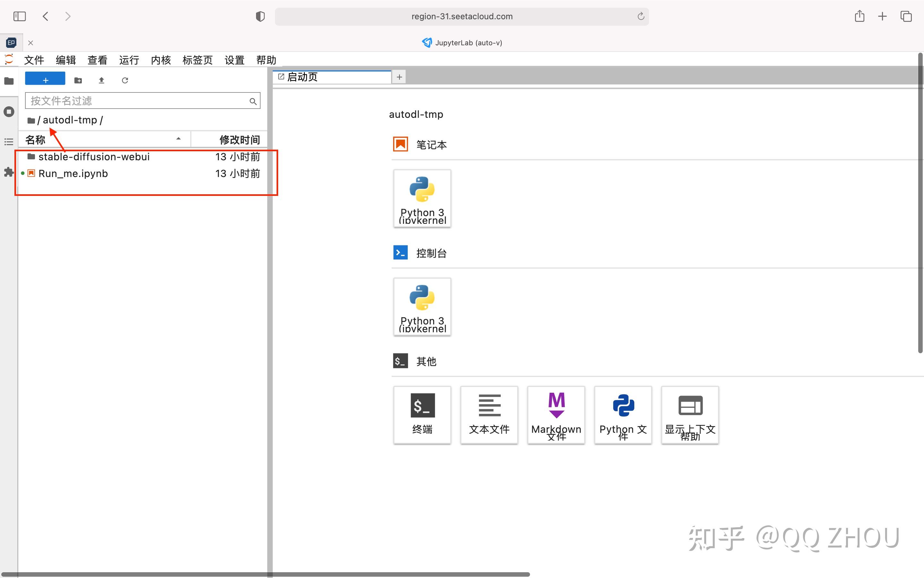Open 显示上下文帮助 launcher card
Image resolution: width=924 pixels, height=578 pixels.
point(690,415)
